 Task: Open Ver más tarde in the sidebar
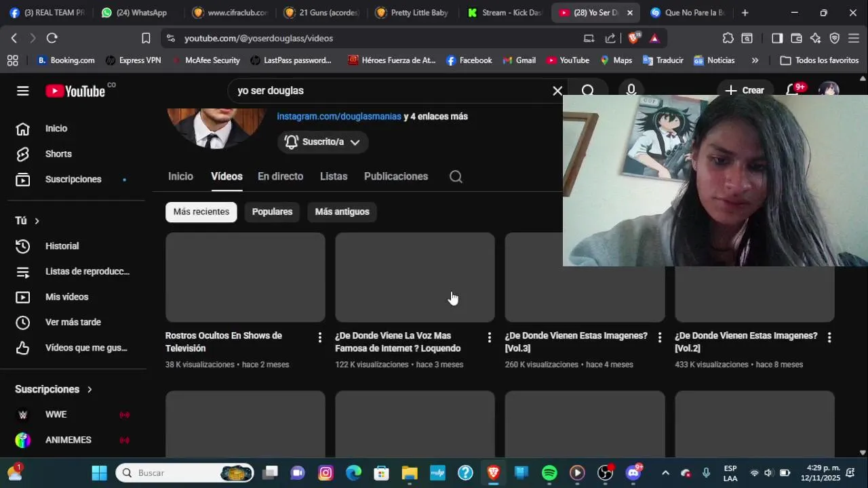click(73, 322)
